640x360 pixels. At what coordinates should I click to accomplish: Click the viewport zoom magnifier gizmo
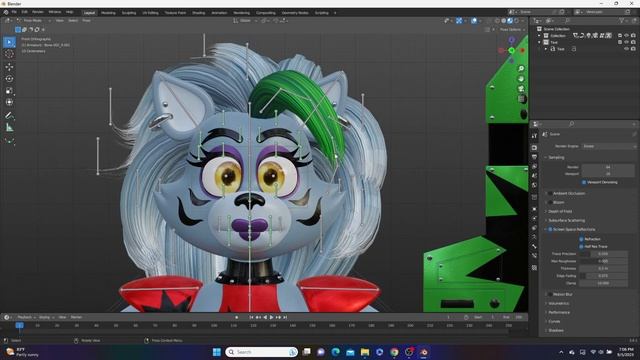coord(521,69)
